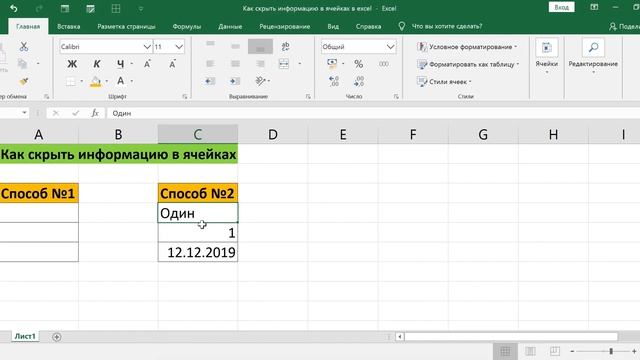Screen dimensions: 640x360
Task: Click the merge and center icon
Action: click(x=284, y=64)
